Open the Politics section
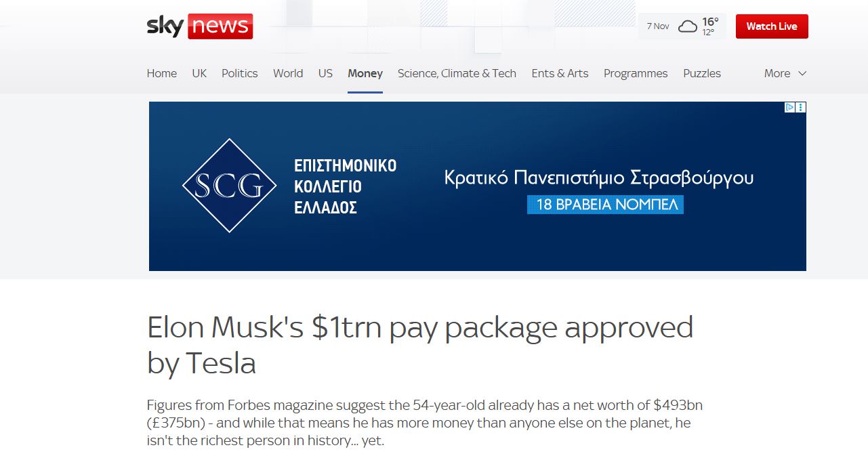This screenshot has height=456, width=868. point(240,73)
